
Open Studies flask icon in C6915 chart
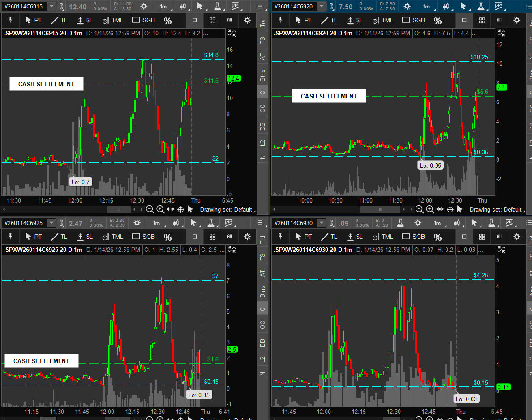coord(217,6)
